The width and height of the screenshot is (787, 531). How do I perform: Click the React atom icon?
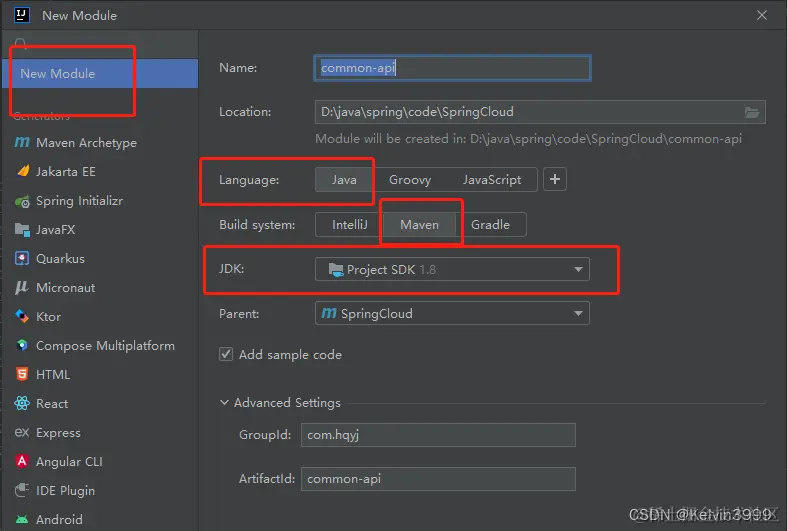[x=22, y=403]
